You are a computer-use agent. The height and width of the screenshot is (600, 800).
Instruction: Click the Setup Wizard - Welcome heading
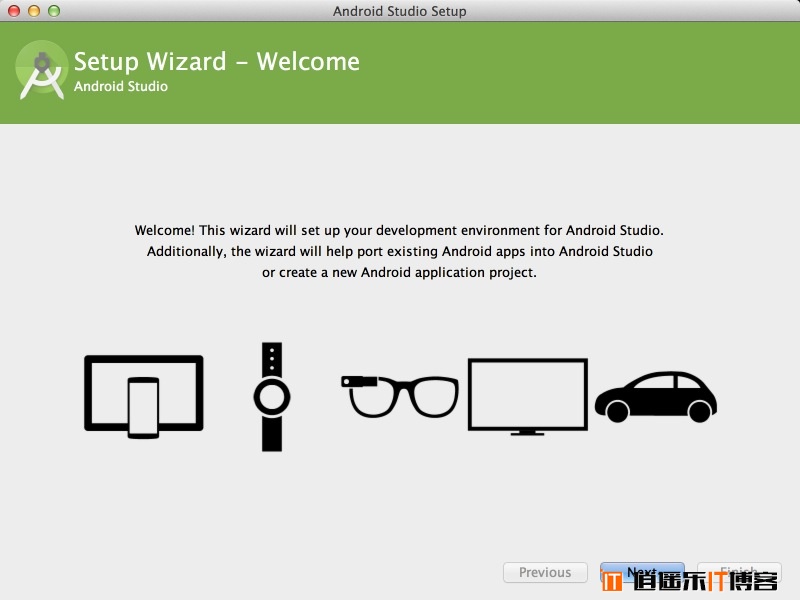tap(217, 62)
